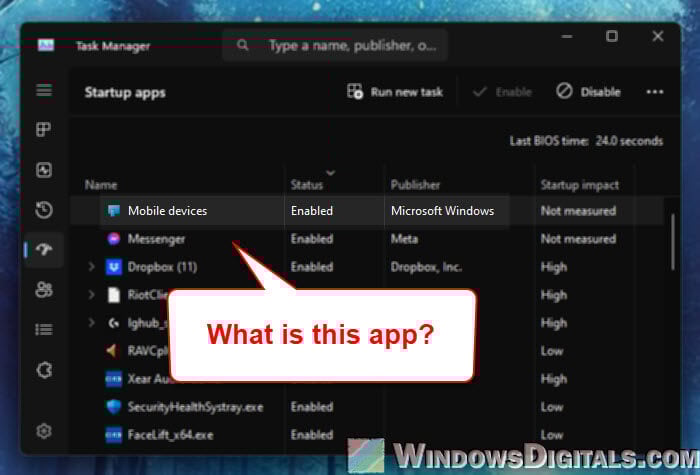Image resolution: width=700 pixels, height=475 pixels.
Task: Open Task Manager settings gear
Action: click(x=44, y=431)
